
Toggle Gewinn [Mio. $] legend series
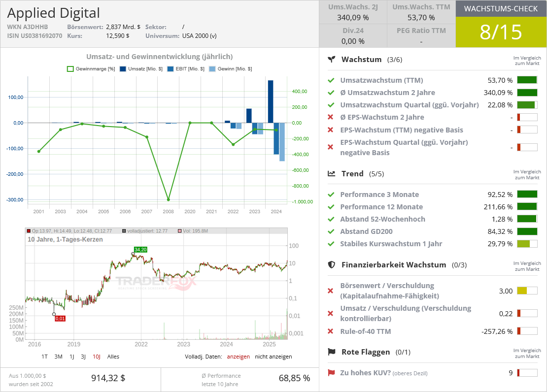point(230,69)
